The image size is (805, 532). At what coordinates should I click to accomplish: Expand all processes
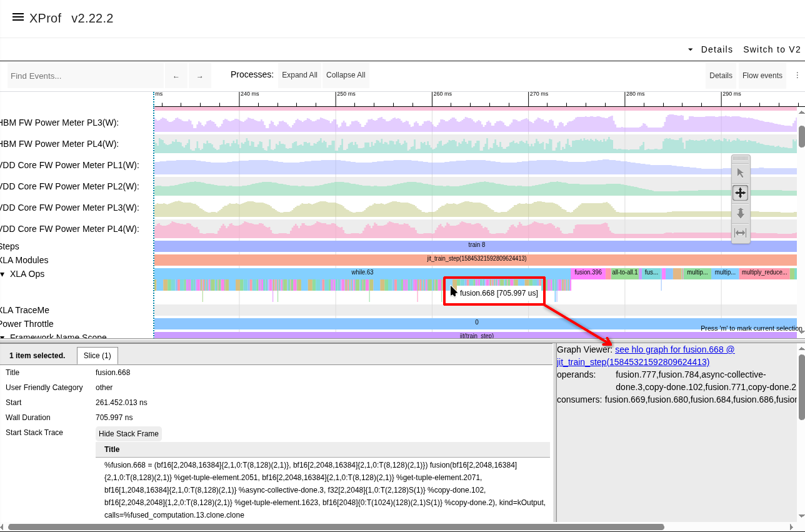(299, 75)
